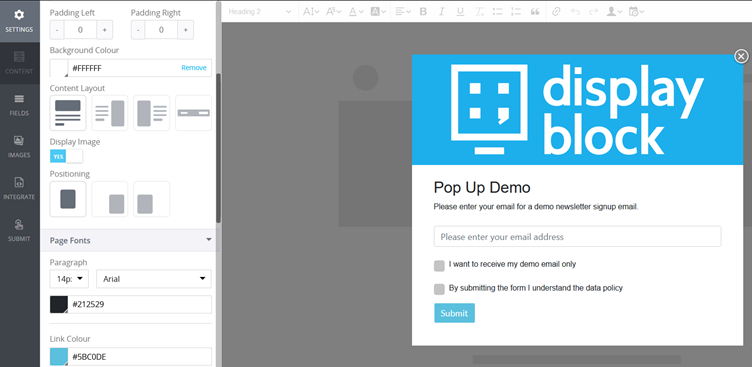
Task: Select the centered positioning option
Action: (x=68, y=199)
